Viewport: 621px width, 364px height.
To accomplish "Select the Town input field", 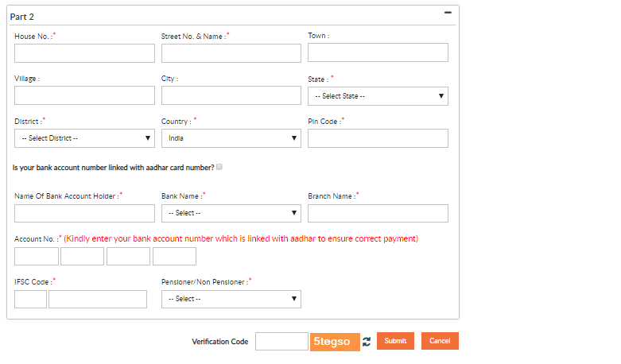I will pyautogui.click(x=378, y=52).
